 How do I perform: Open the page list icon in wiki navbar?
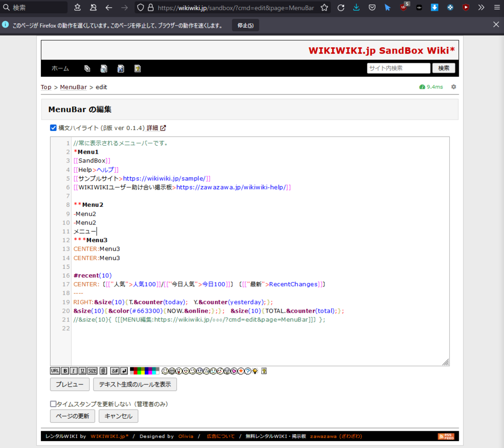tap(87, 68)
